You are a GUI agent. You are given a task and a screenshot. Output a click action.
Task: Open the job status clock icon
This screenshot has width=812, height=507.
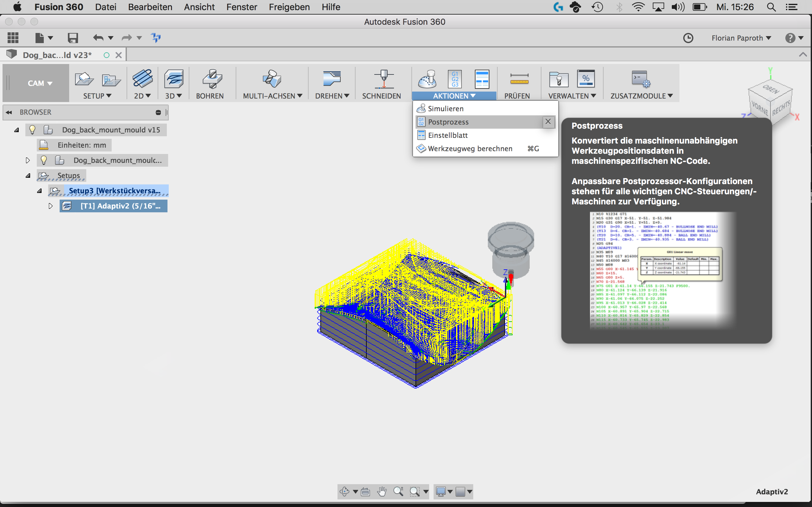coord(688,38)
